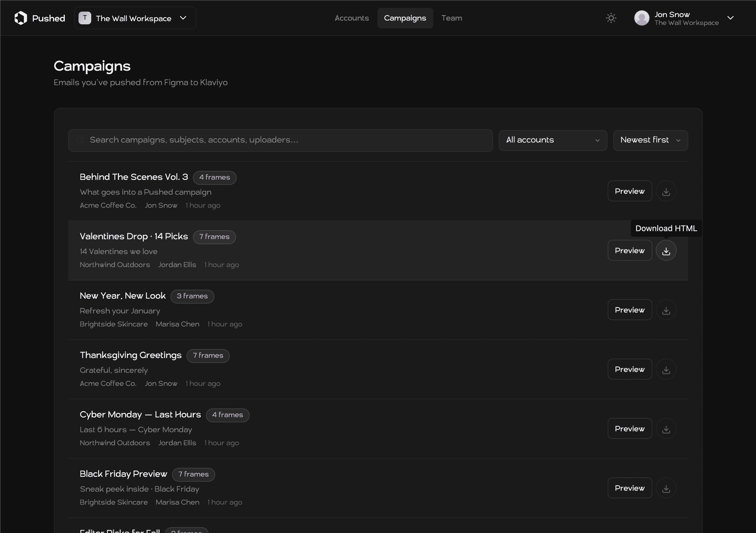Preview Valentines Drop 14 Picks campaign
The image size is (756, 533).
coord(629,251)
